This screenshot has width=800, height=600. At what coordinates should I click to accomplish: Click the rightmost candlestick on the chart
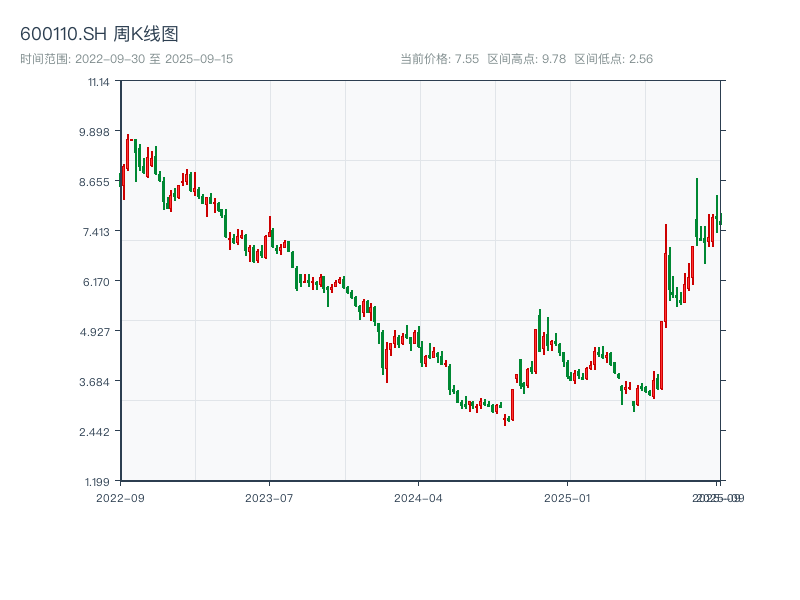(720, 220)
